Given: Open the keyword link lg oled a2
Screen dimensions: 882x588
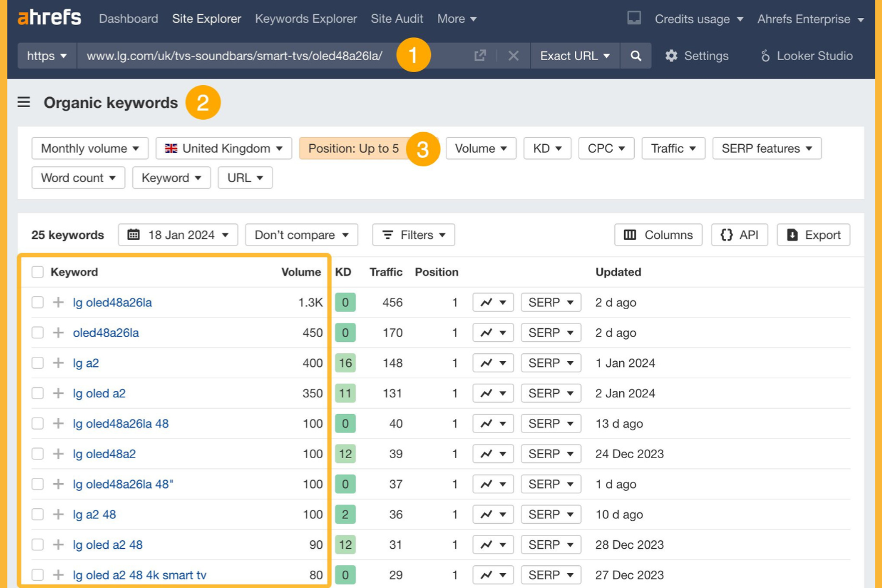Looking at the screenshot, I should tap(100, 393).
